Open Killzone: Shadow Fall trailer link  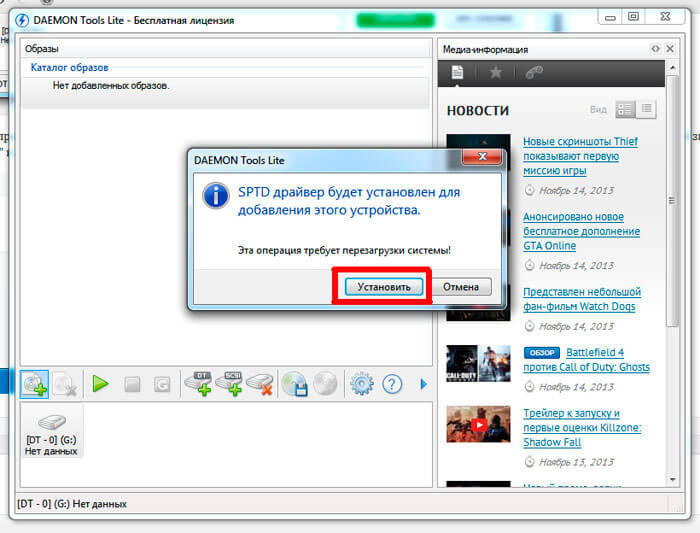pyautogui.click(x=582, y=427)
